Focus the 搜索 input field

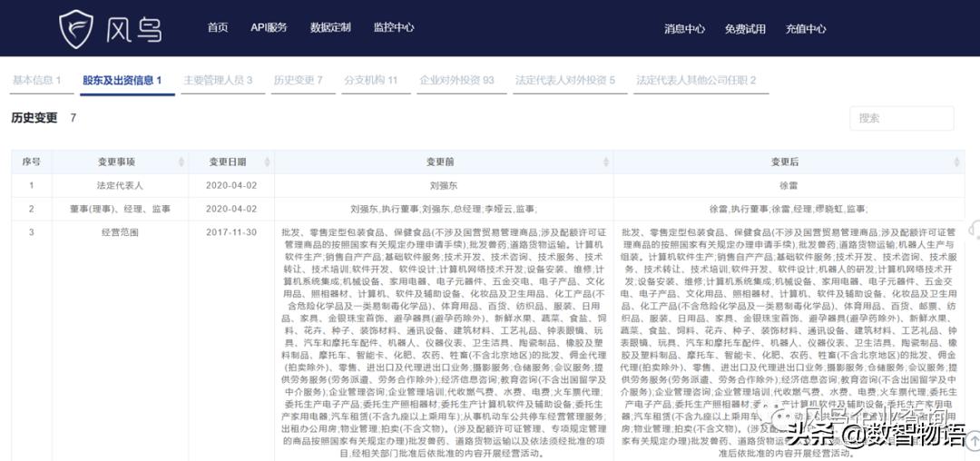[901, 118]
